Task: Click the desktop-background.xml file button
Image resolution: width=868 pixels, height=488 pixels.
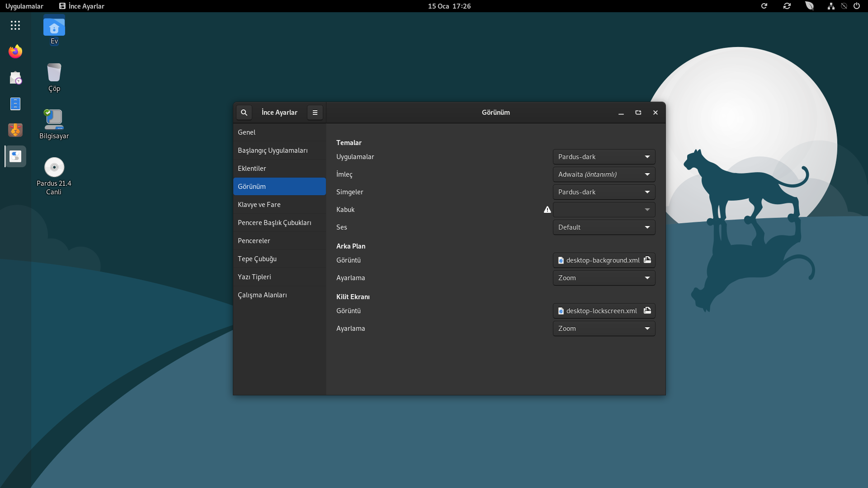Action: click(x=598, y=260)
